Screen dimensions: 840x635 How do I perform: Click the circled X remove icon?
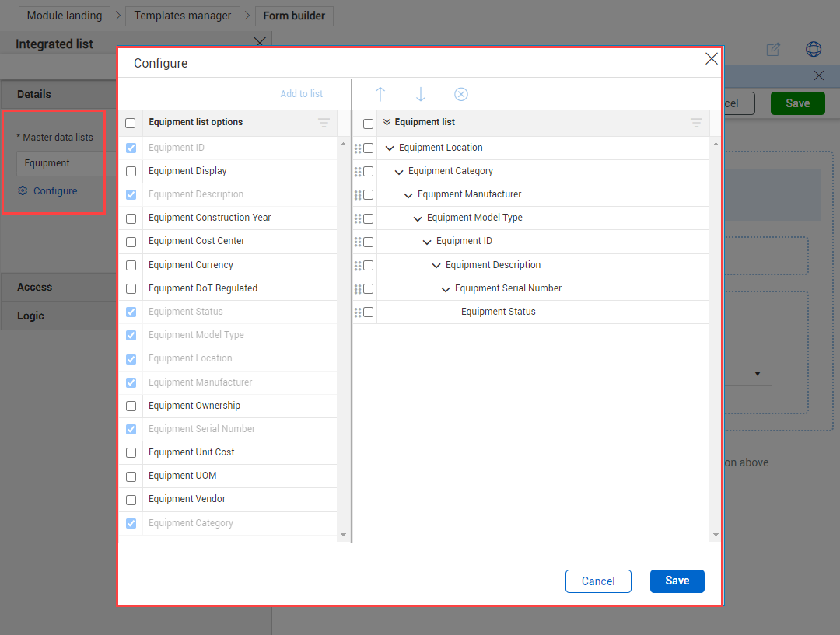(461, 94)
